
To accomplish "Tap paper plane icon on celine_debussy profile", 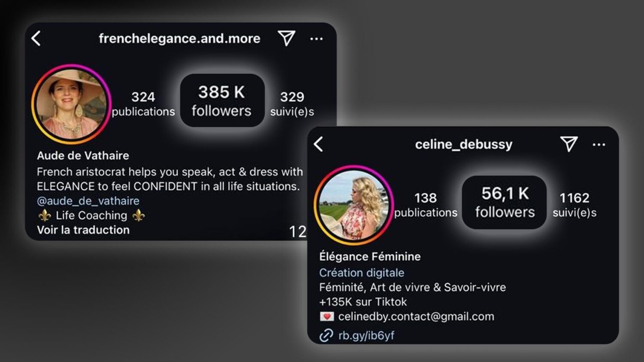I will pos(569,144).
